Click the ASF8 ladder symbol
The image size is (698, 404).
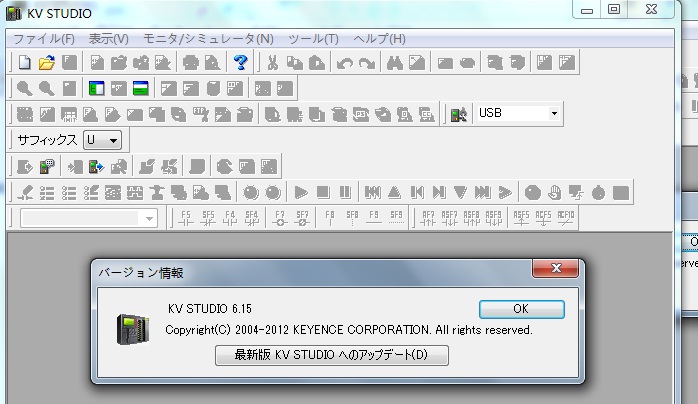click(x=471, y=218)
